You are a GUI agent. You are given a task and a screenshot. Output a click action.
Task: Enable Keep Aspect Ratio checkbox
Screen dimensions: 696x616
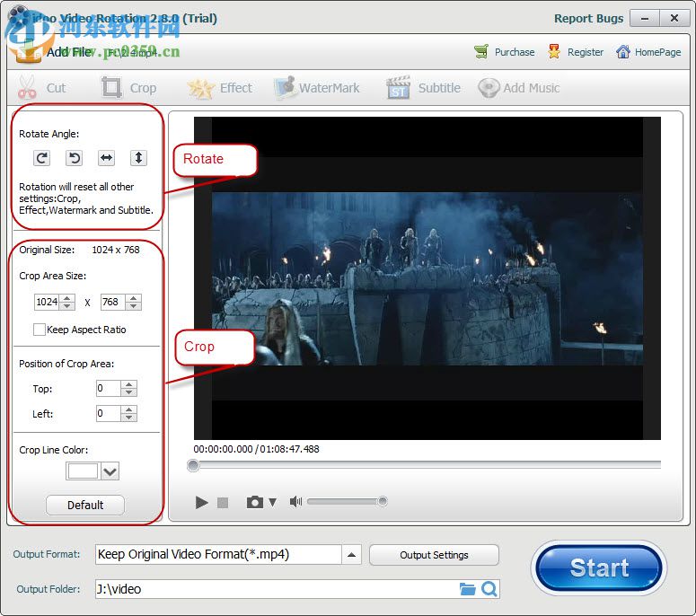click(x=39, y=330)
